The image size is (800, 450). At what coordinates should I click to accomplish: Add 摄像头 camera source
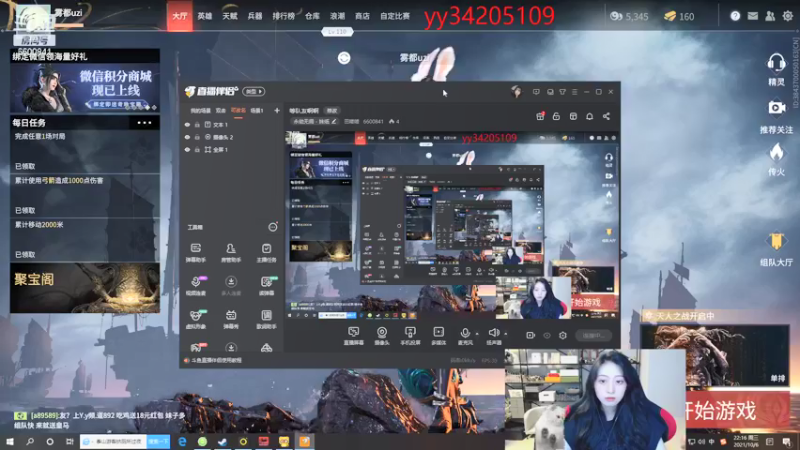pos(382,336)
